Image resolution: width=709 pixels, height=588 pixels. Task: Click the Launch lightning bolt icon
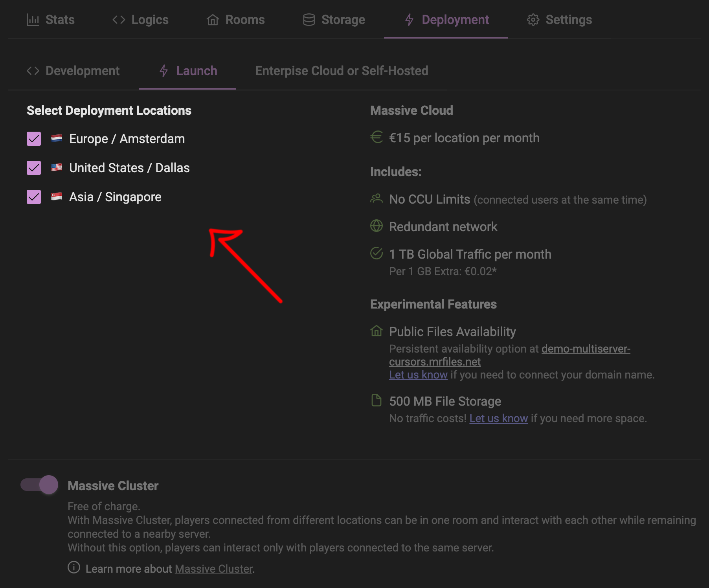pos(163,71)
